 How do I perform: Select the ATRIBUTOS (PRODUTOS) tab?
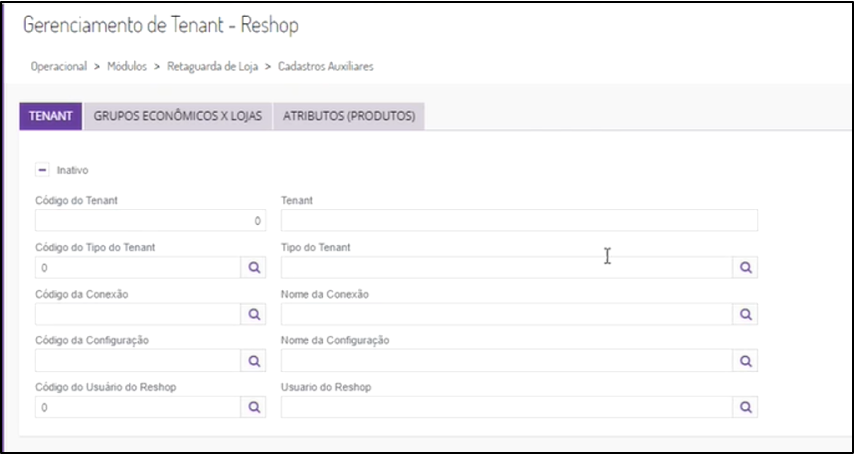349,116
